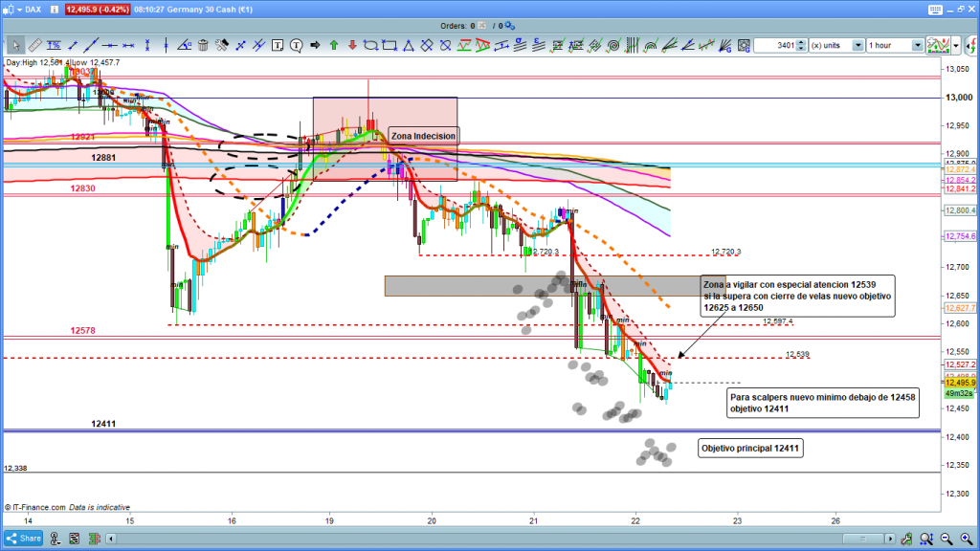980x551 pixels.
Task: Open the 1 hour timeframe dropdown
Action: [918, 45]
